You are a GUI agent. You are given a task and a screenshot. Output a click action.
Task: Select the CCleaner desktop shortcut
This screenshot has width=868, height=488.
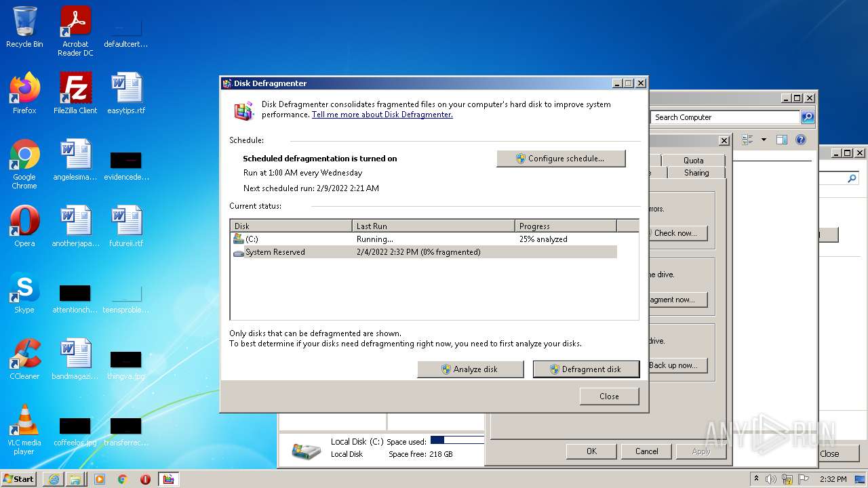click(24, 359)
